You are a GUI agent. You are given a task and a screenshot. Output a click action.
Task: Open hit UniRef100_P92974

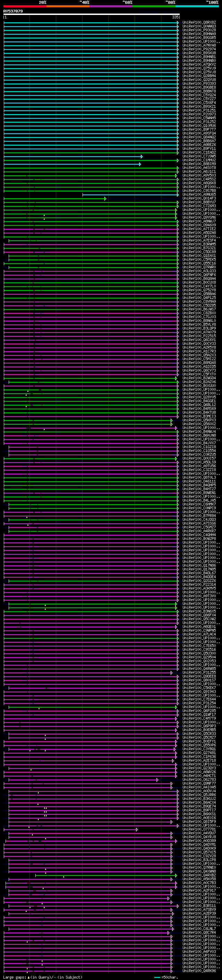[x=199, y=49]
